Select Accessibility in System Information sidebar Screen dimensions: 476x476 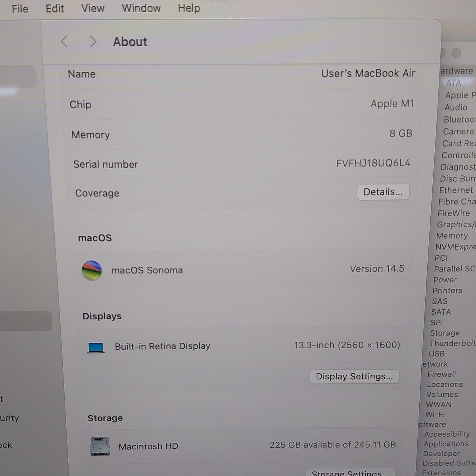pos(447,434)
